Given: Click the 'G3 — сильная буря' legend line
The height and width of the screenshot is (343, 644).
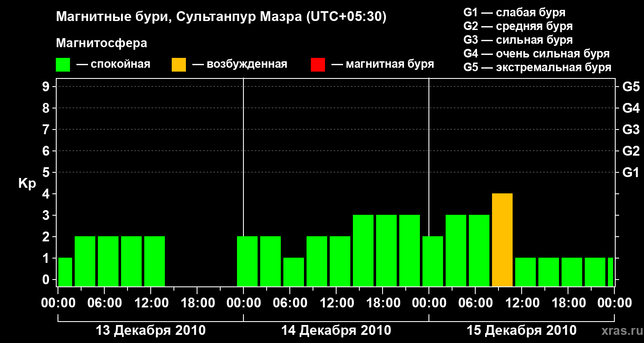Looking at the screenshot, I should (x=518, y=40).
